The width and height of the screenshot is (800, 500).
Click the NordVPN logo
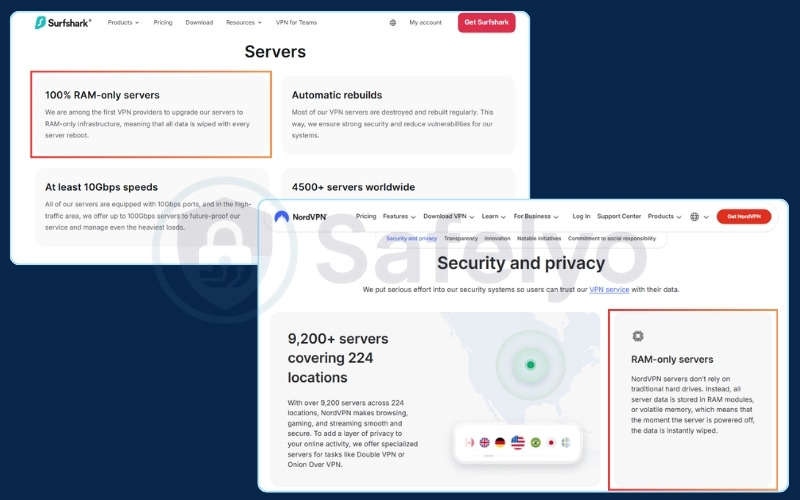[x=300, y=217]
